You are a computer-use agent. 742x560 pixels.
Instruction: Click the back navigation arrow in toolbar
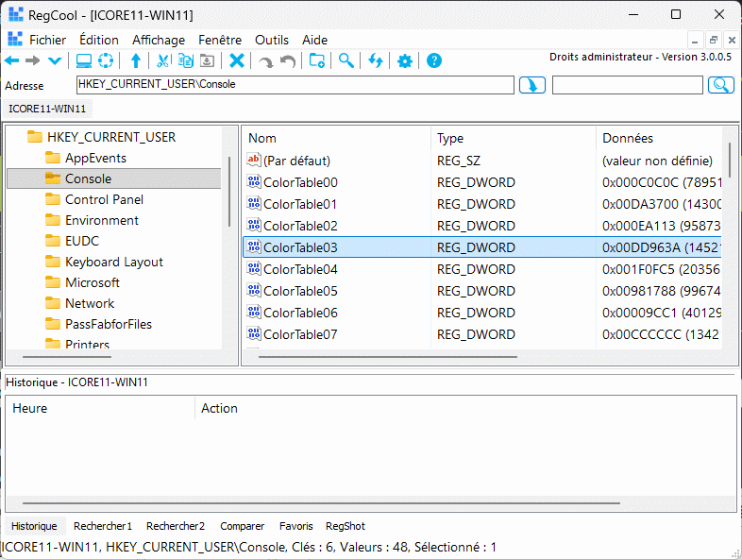tap(12, 61)
